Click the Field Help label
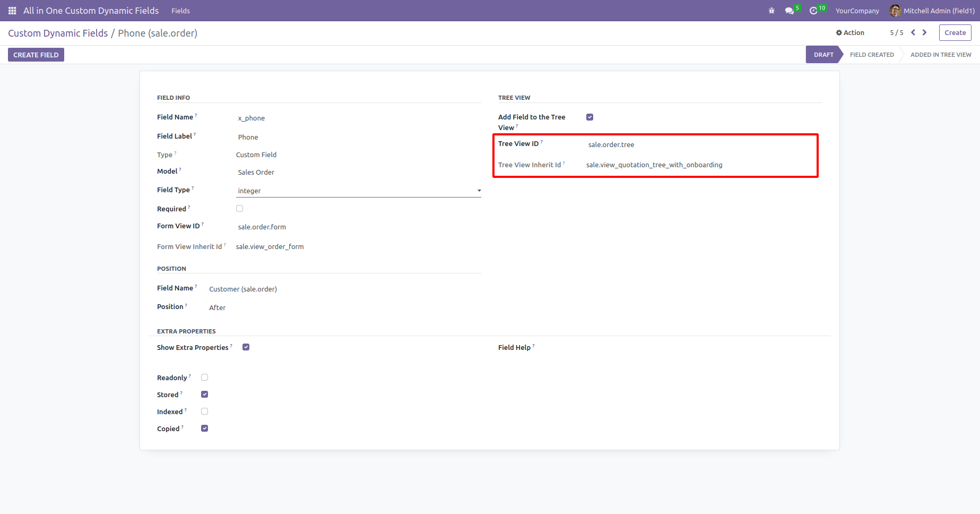 pyautogui.click(x=514, y=347)
